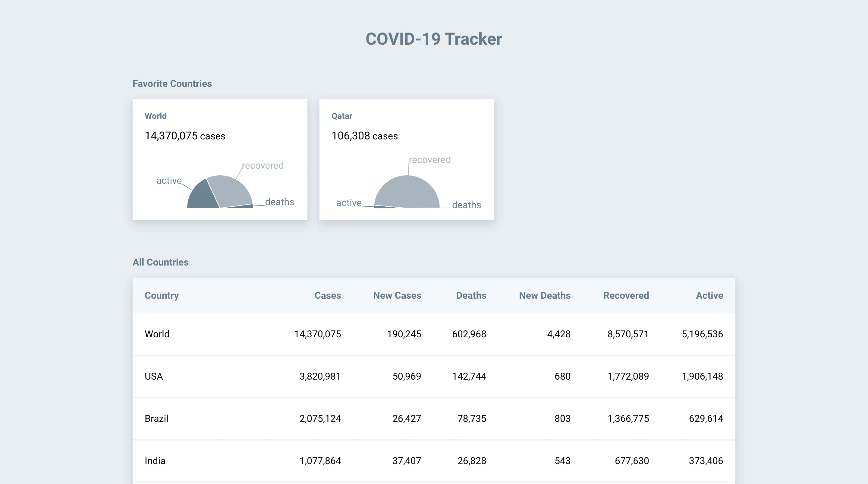The width and height of the screenshot is (868, 484).
Task: Sort the table by Country column
Action: (x=162, y=295)
